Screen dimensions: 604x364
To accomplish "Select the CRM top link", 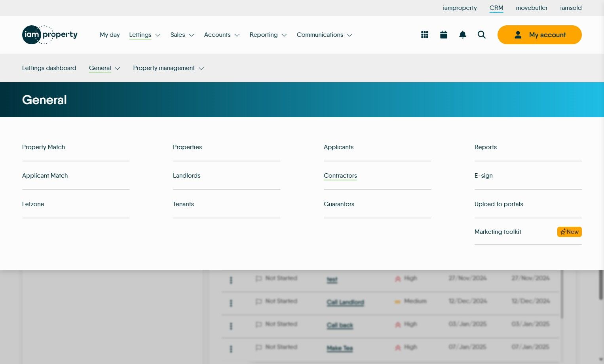I will click(x=496, y=8).
